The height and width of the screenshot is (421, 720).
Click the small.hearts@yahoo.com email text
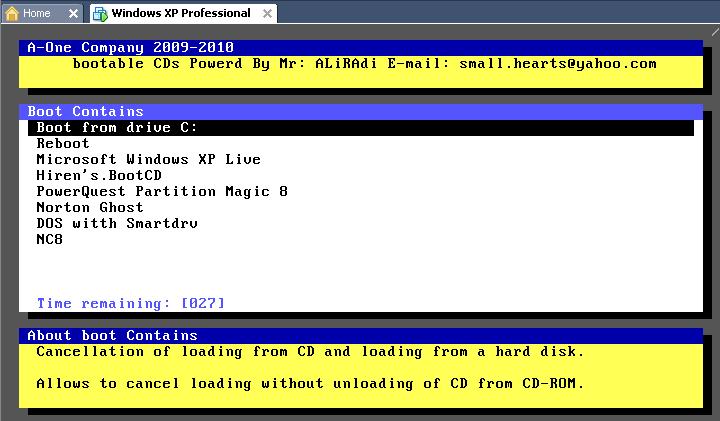point(557,64)
